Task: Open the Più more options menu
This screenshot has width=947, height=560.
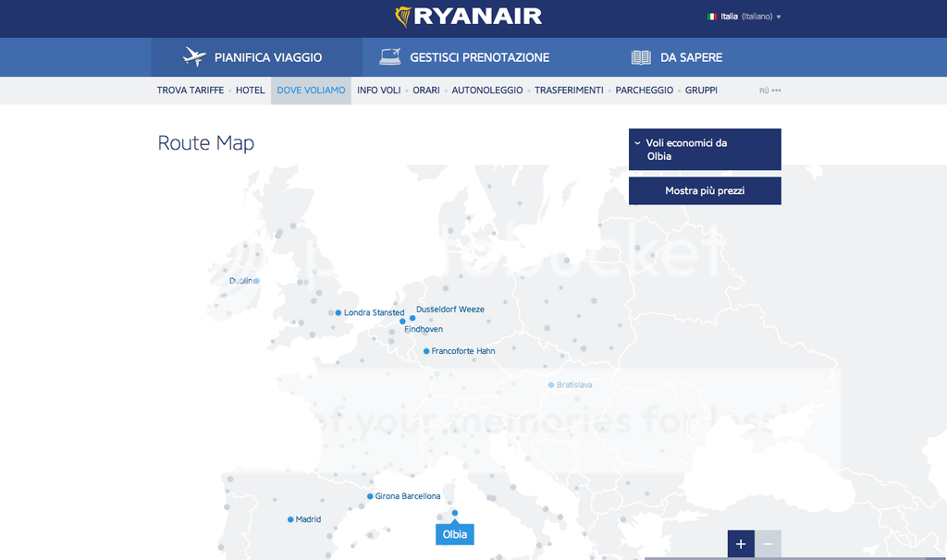Action: [x=770, y=91]
